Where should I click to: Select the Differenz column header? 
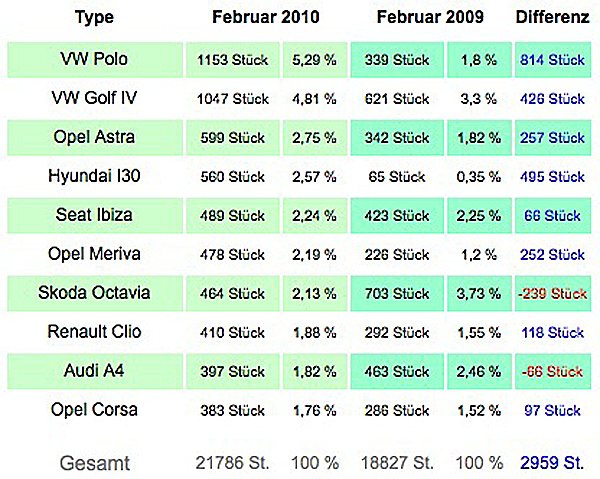(553, 17)
